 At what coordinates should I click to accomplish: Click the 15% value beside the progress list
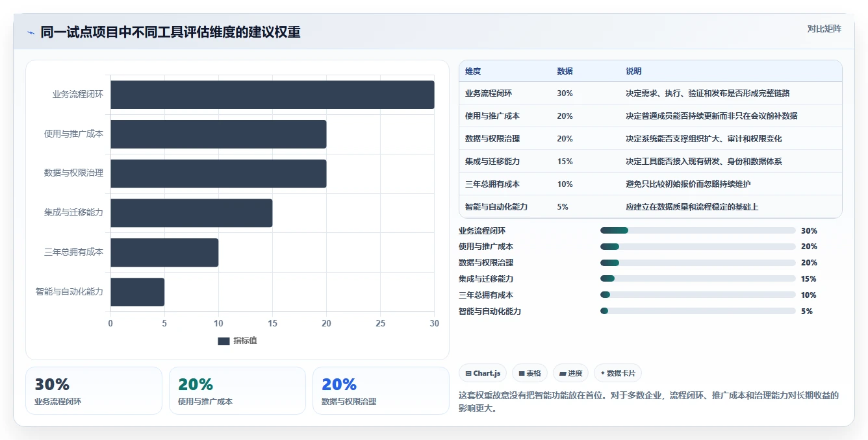[x=809, y=279]
